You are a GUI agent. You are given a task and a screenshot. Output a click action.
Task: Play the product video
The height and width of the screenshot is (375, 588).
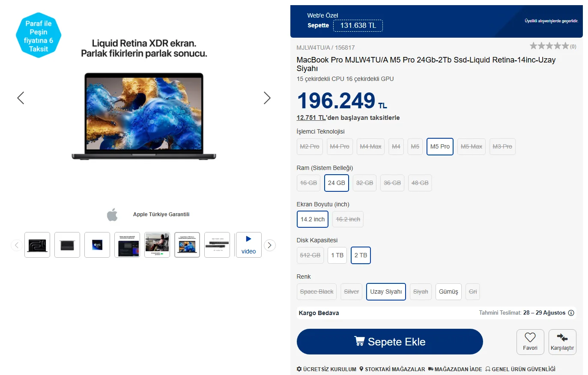coord(248,245)
